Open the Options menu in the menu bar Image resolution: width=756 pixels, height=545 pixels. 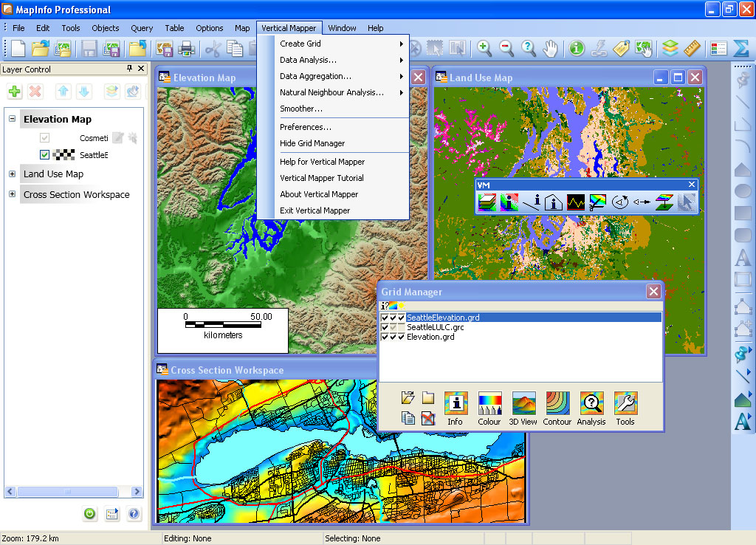(209, 28)
